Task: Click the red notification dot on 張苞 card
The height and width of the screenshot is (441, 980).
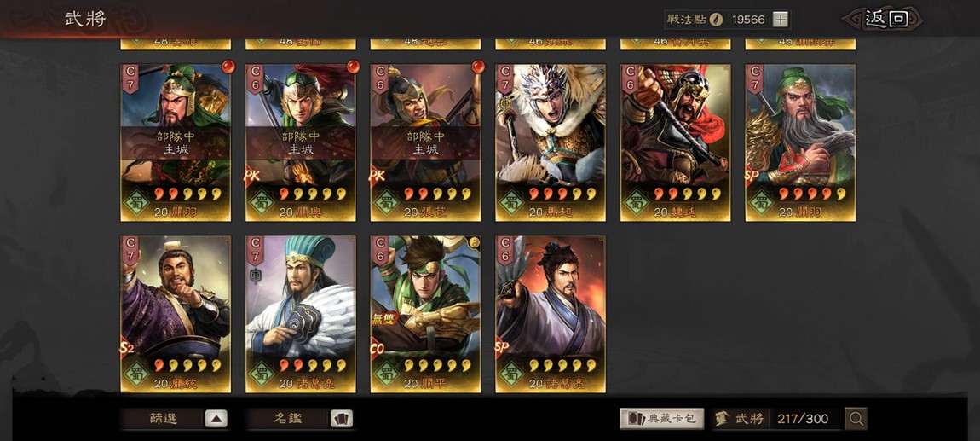Action: 478,67
